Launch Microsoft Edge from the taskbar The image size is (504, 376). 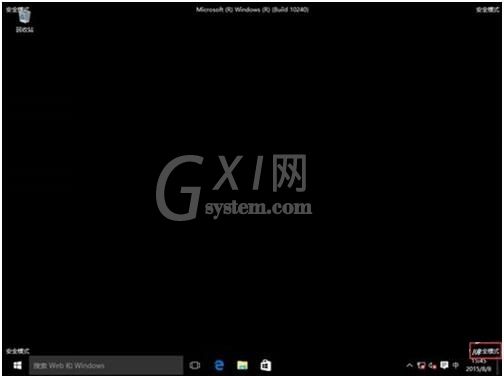point(219,366)
